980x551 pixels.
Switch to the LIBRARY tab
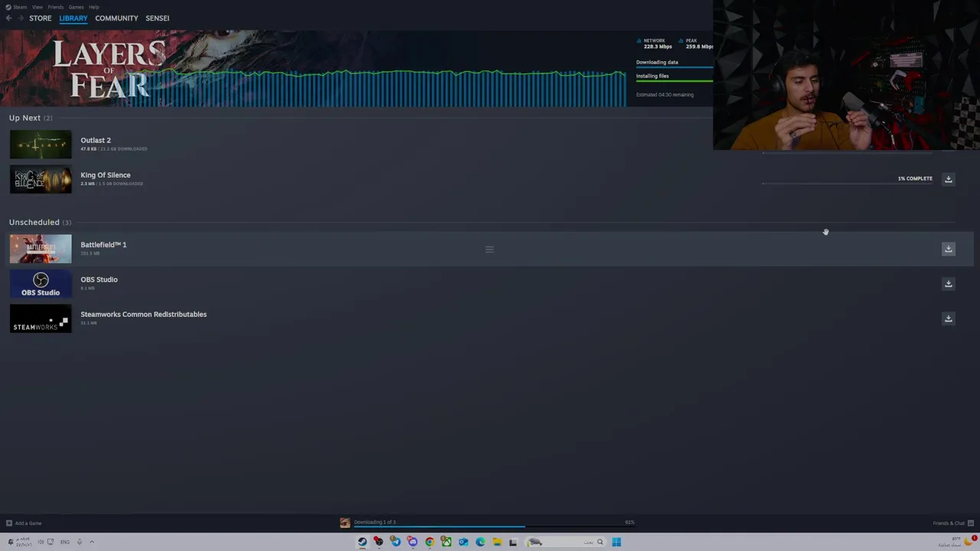pyautogui.click(x=73, y=18)
